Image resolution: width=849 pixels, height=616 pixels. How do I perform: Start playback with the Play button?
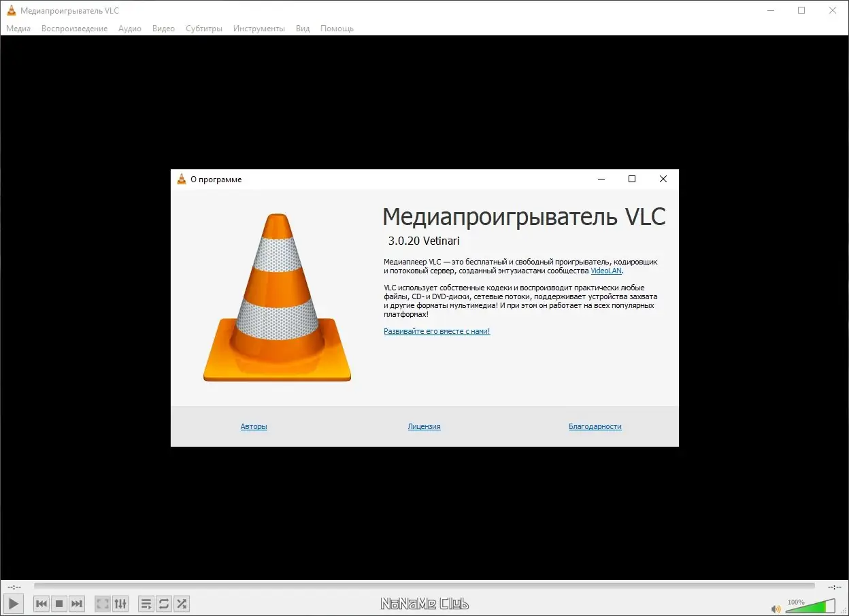14,603
